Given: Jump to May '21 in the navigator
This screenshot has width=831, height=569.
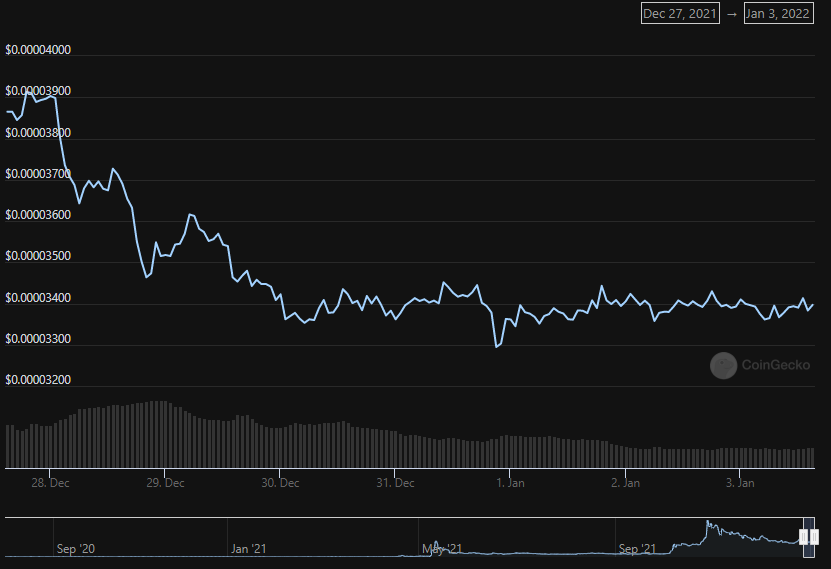Looking at the screenshot, I should point(441,549).
